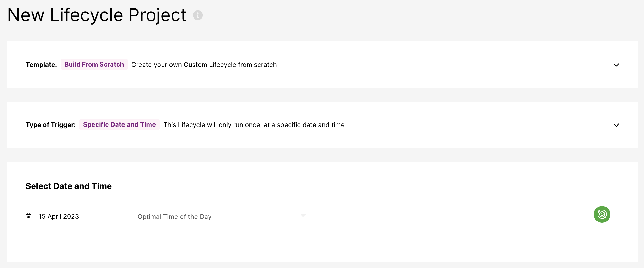Click the info icon beside the page title
The image size is (644, 268).
pos(198,15)
